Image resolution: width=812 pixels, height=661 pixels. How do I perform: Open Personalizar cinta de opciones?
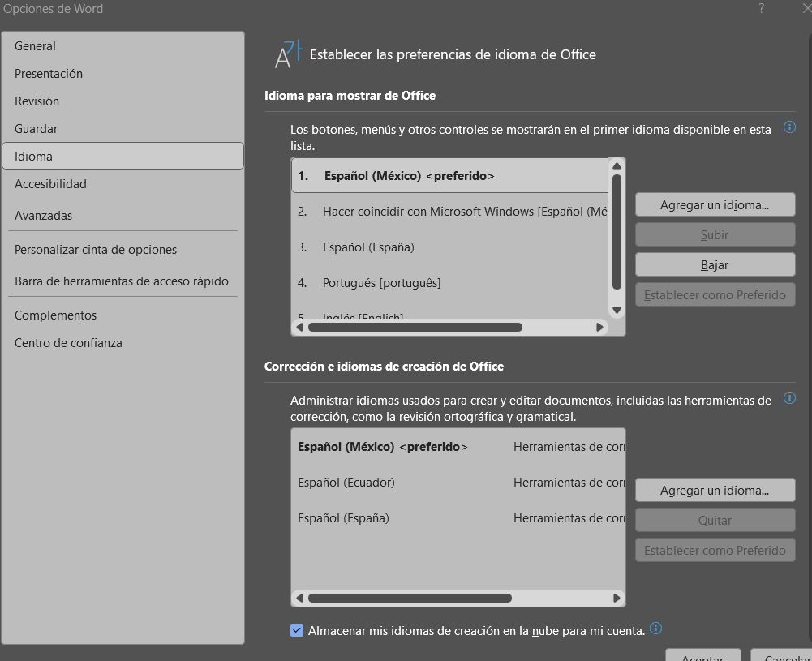click(122, 250)
